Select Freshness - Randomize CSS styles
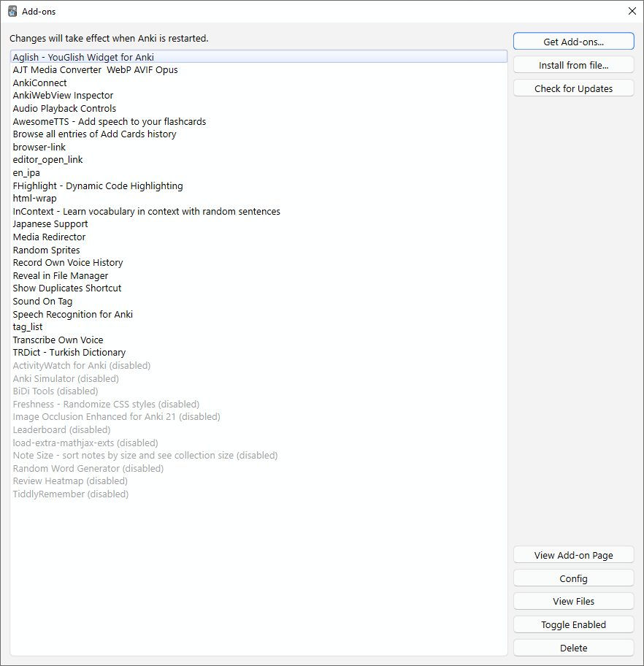This screenshot has height=666, width=644. 258,405
